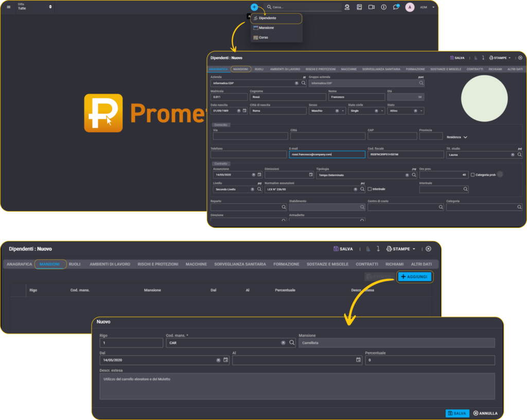This screenshot has height=420, width=527.
Task: Open calendar for Data nascita field
Action: point(244,111)
